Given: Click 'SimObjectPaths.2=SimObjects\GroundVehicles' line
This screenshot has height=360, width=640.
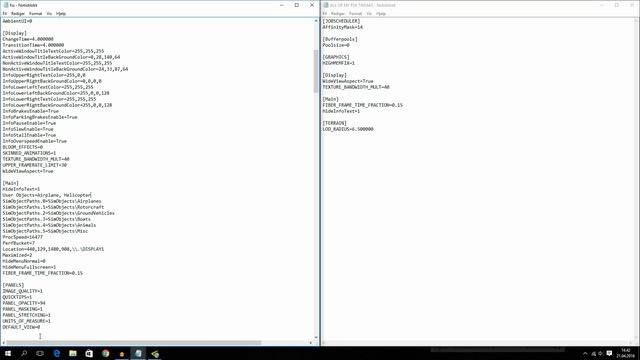Looking at the screenshot, I should pos(58,213).
